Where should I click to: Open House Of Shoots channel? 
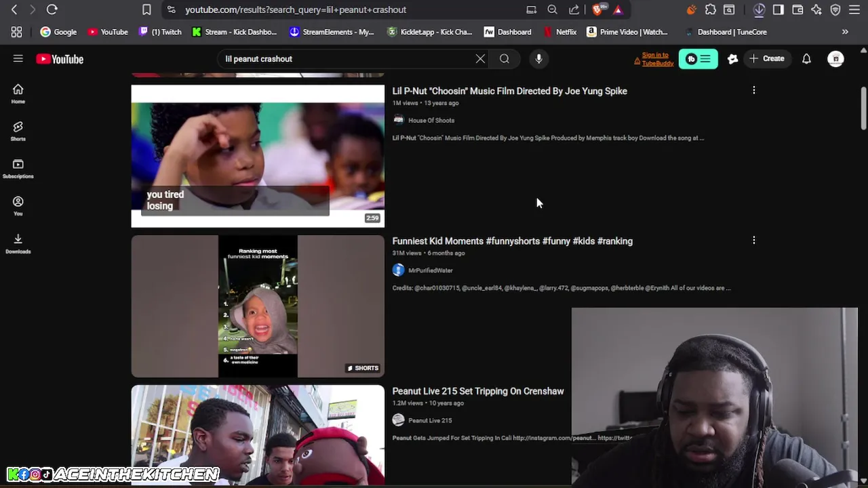(x=431, y=120)
